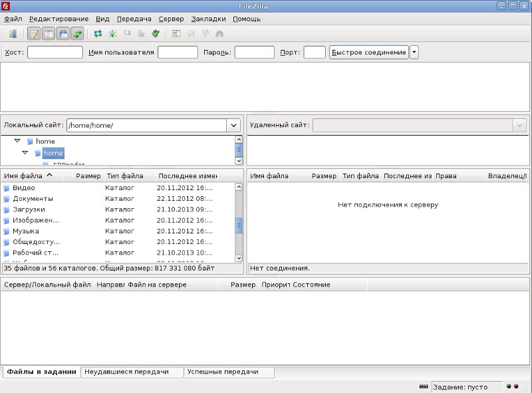Open the Site Manager toolbar icon
Image resolution: width=532 pixels, height=393 pixels.
pyautogui.click(x=13, y=33)
